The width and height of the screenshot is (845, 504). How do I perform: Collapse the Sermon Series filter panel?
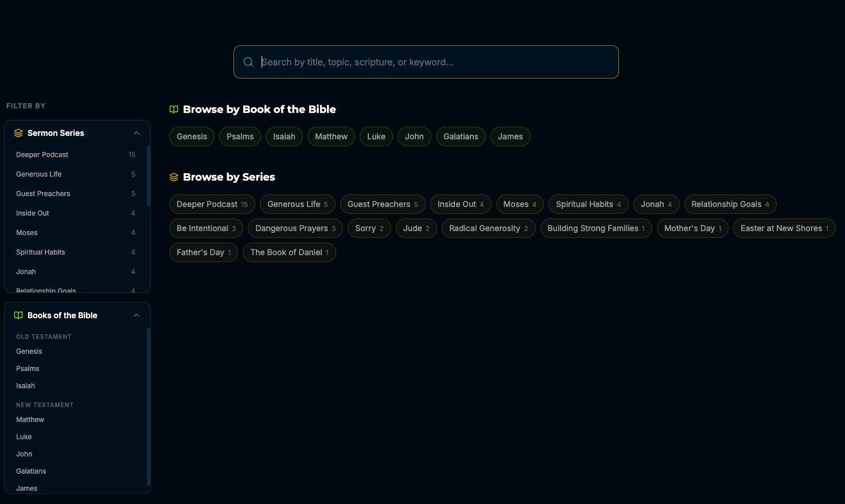(x=137, y=133)
